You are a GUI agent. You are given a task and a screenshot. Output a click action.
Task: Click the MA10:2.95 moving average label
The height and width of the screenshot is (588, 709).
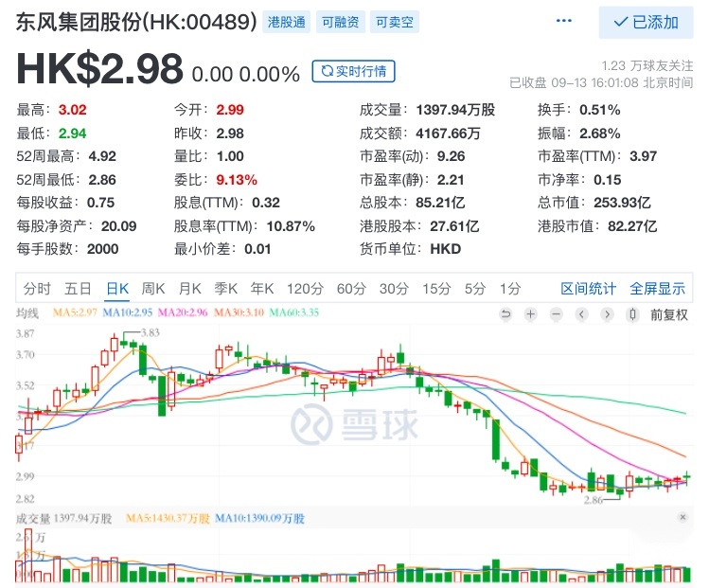(x=128, y=312)
